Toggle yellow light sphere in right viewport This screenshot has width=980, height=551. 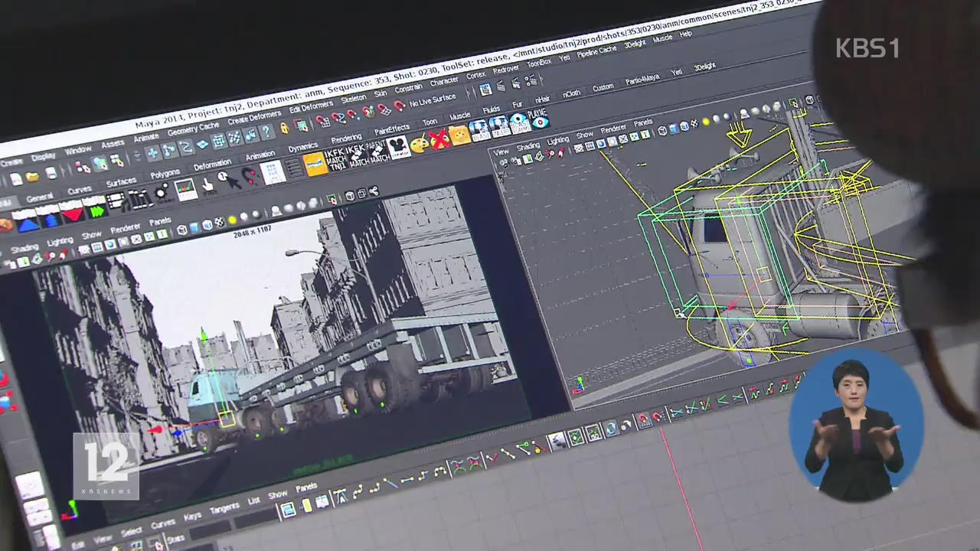point(706,121)
